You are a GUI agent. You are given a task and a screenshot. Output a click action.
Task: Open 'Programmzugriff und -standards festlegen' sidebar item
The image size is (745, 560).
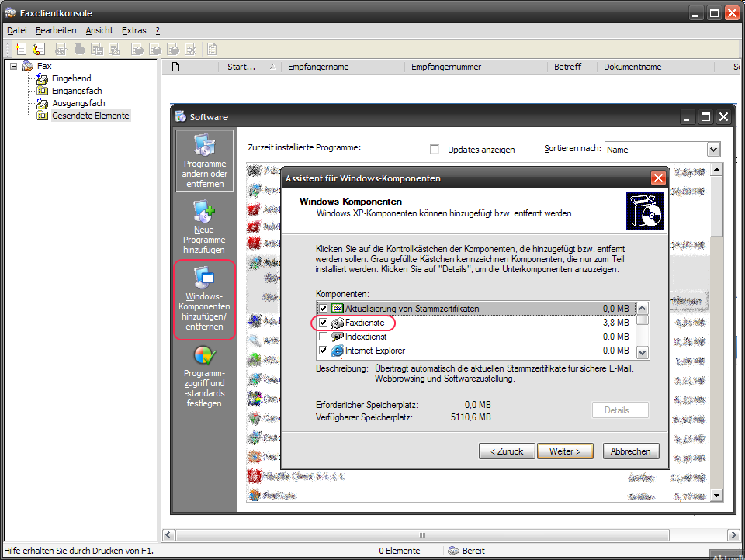[204, 377]
